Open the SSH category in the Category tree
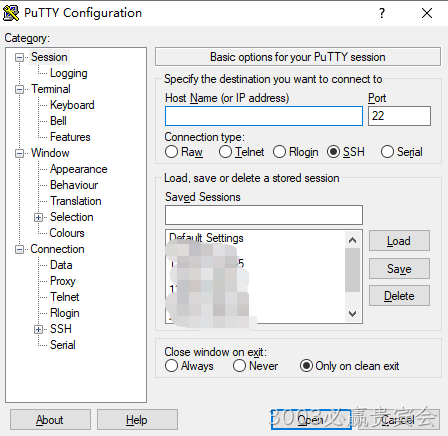The image size is (448, 436). [x=61, y=329]
